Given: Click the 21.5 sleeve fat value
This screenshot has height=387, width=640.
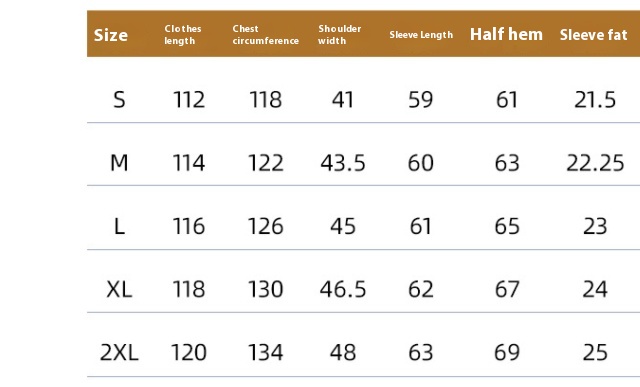Looking at the screenshot, I should pyautogui.click(x=595, y=100).
